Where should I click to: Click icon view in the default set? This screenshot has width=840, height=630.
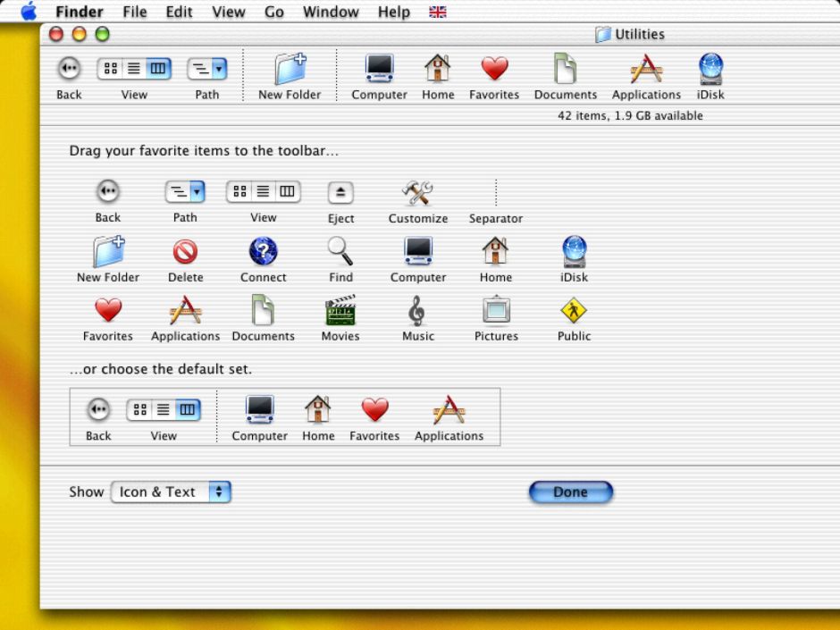pos(139,410)
